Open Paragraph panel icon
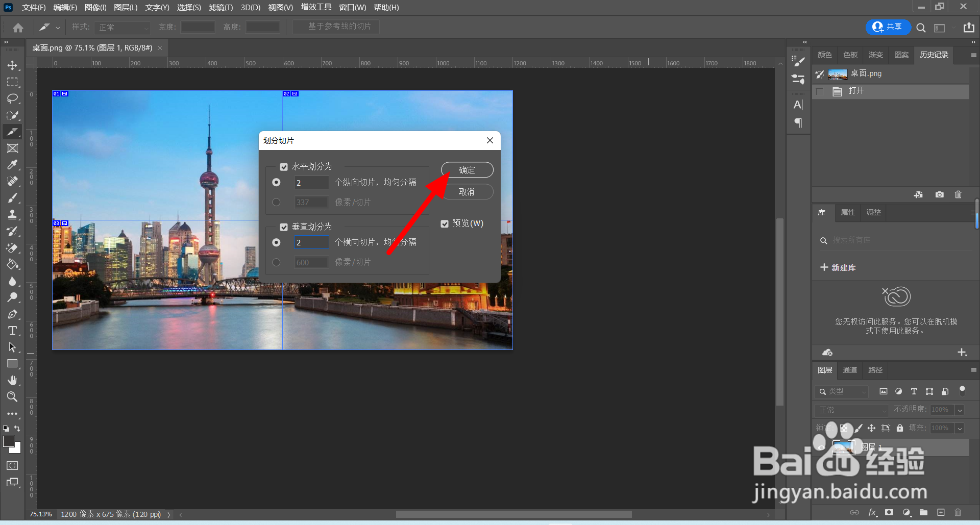This screenshot has width=980, height=525. (798, 123)
